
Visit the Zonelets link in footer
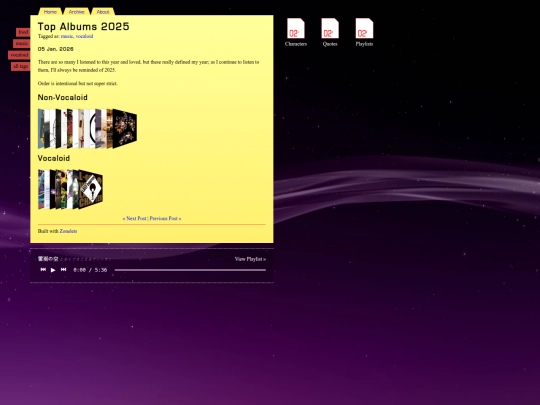(x=68, y=231)
